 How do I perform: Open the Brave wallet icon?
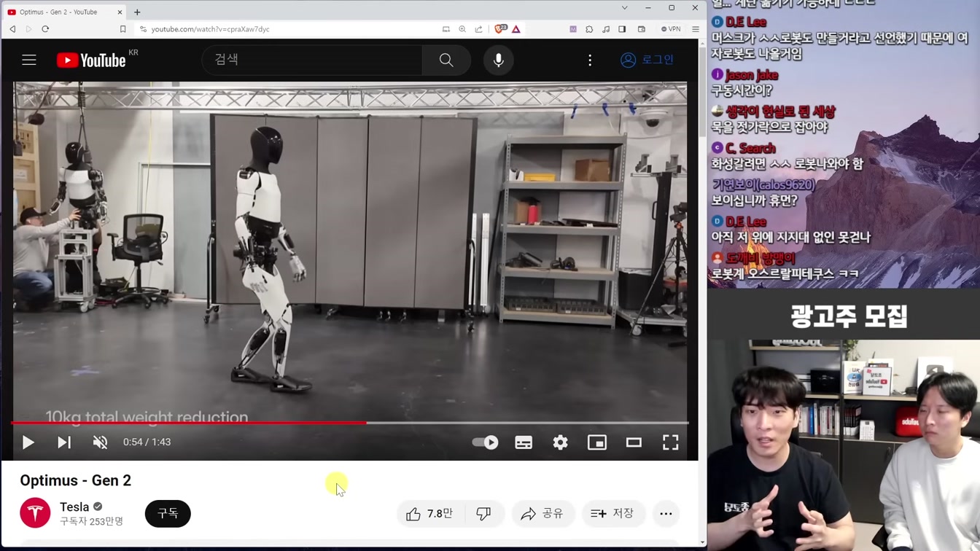[642, 29]
